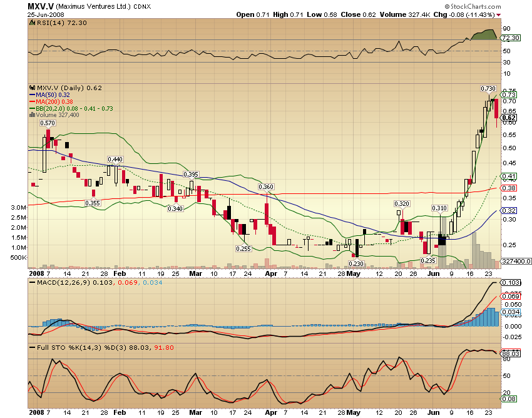532x418 pixels.
Task: Click the 0.360 price peak label
Action: point(266,186)
